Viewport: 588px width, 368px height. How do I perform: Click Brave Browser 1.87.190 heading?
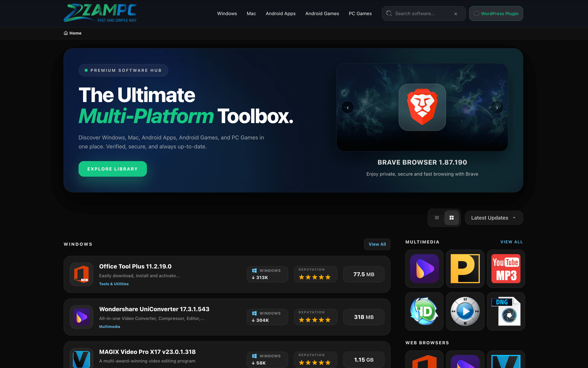point(422,162)
